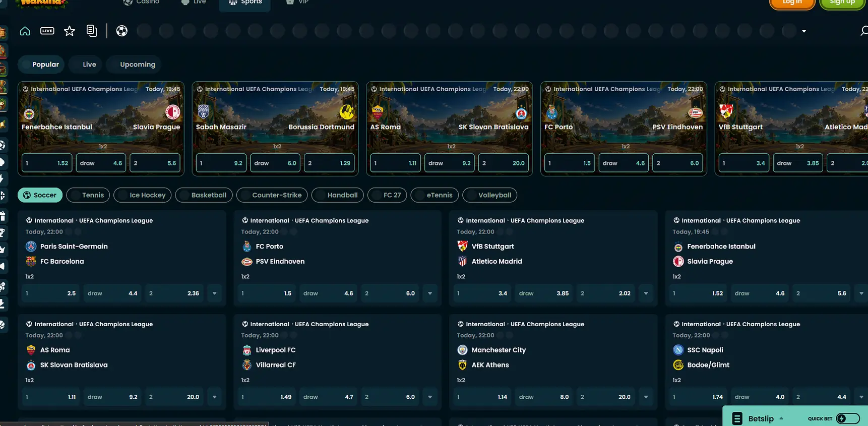Select the Handball sport filter

point(337,195)
